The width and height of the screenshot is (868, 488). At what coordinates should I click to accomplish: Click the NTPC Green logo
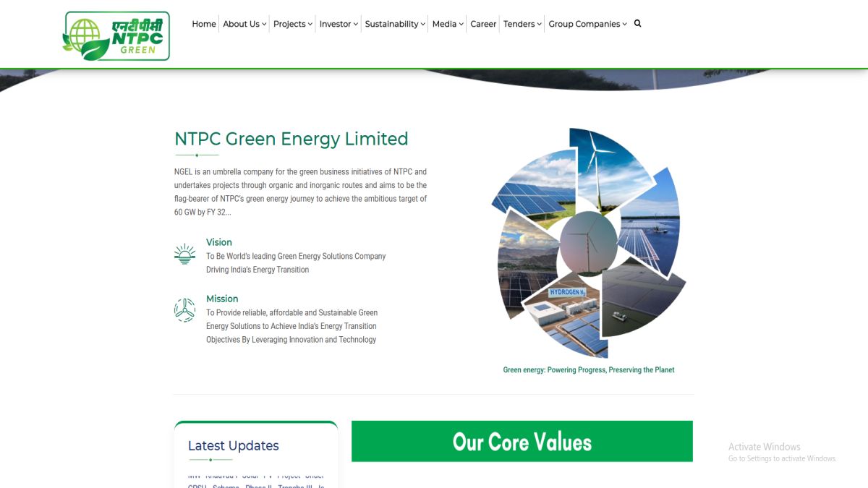coord(116,35)
